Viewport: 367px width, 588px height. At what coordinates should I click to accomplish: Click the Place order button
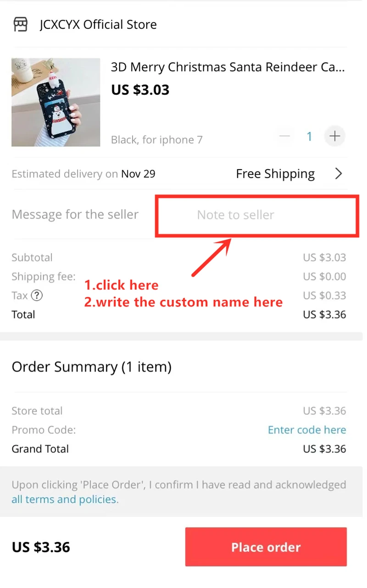pos(266,547)
